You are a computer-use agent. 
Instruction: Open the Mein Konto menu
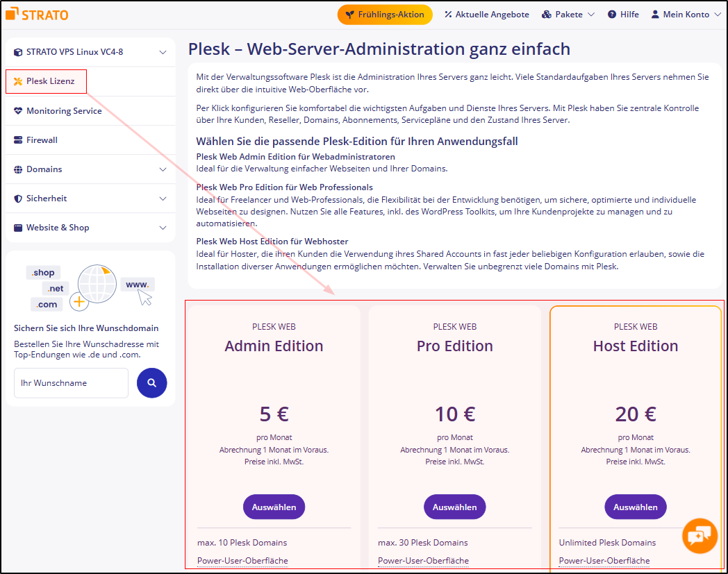pyautogui.click(x=686, y=15)
